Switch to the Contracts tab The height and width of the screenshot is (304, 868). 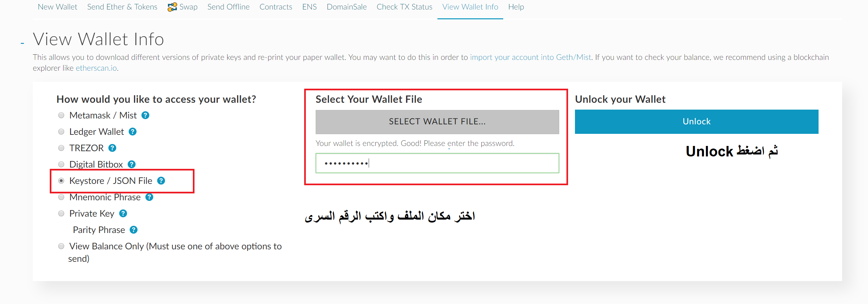[276, 7]
